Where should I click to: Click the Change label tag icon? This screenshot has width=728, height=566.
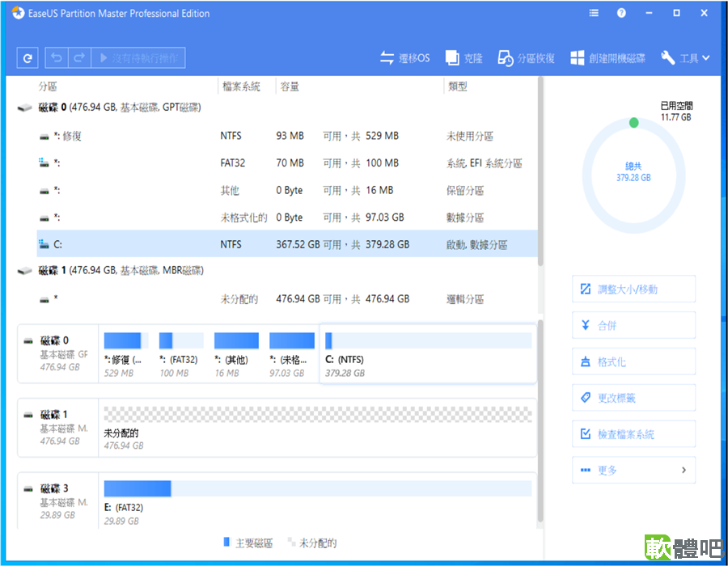click(586, 398)
